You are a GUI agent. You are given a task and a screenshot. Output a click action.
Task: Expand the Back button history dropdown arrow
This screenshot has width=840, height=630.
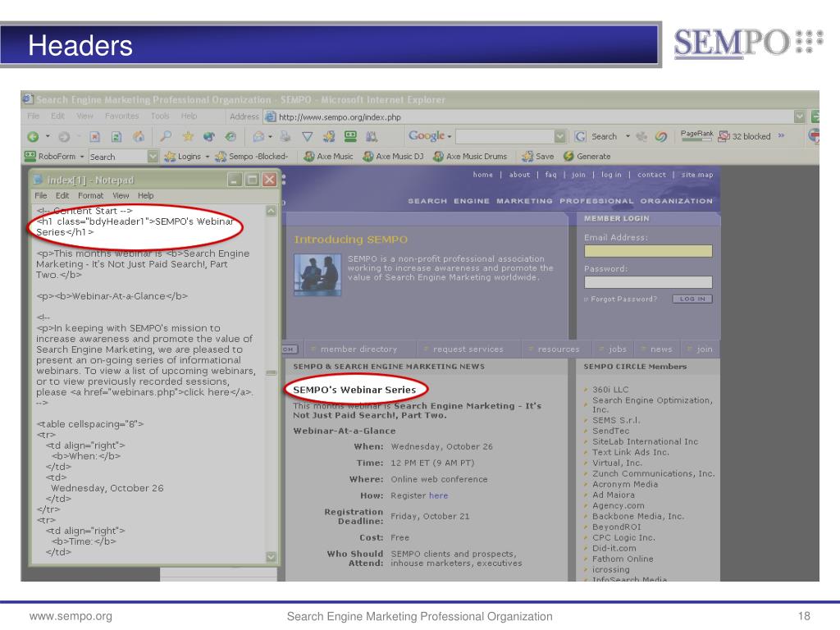[48, 137]
